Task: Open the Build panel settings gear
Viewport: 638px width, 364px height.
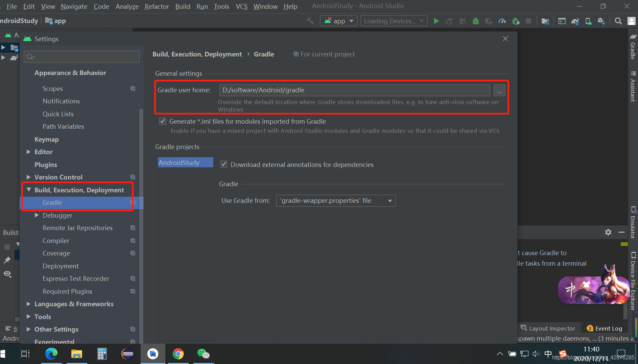Action: pyautogui.click(x=608, y=232)
